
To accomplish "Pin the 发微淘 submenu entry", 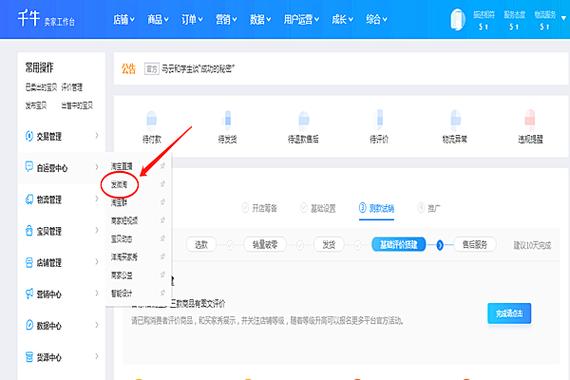I will click(x=163, y=184).
